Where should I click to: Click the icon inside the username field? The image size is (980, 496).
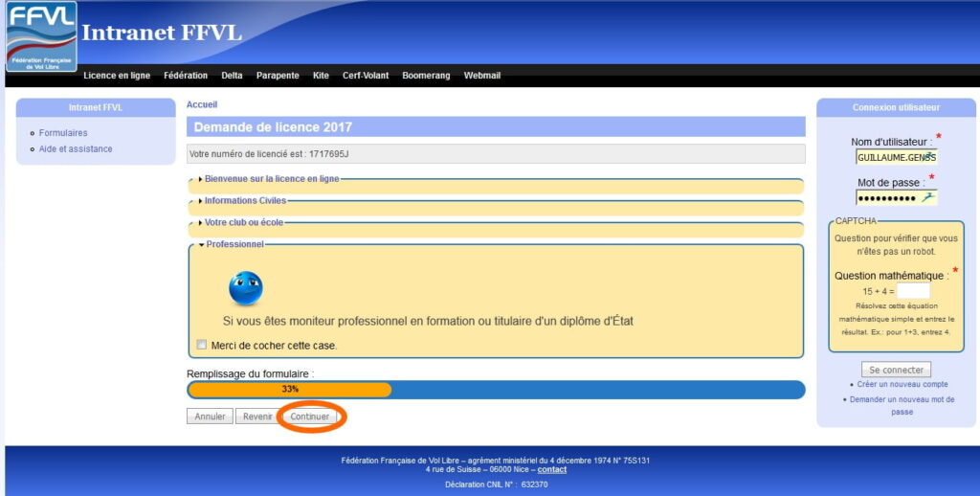pos(928,156)
